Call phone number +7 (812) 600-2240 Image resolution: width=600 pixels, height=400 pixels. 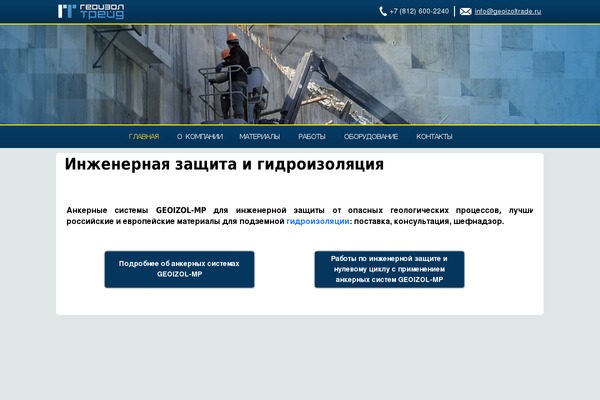pyautogui.click(x=419, y=11)
